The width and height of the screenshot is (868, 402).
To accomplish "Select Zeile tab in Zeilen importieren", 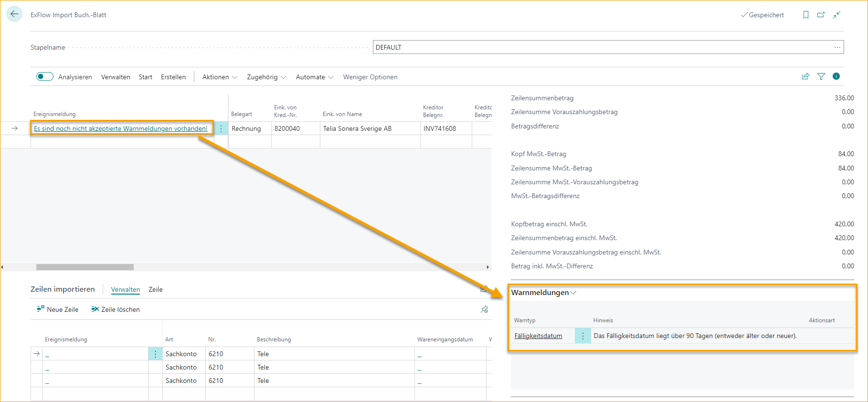I will pyautogui.click(x=156, y=289).
